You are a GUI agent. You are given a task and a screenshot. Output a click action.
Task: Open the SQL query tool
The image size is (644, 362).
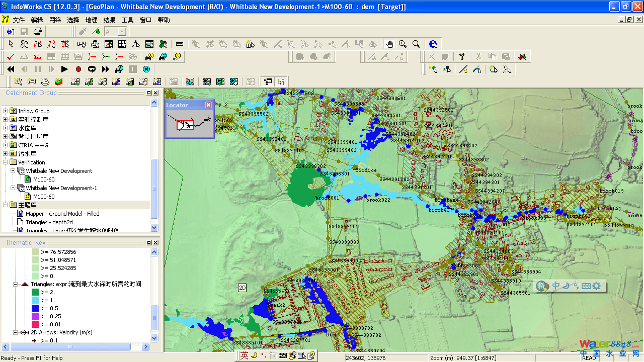pos(38,57)
